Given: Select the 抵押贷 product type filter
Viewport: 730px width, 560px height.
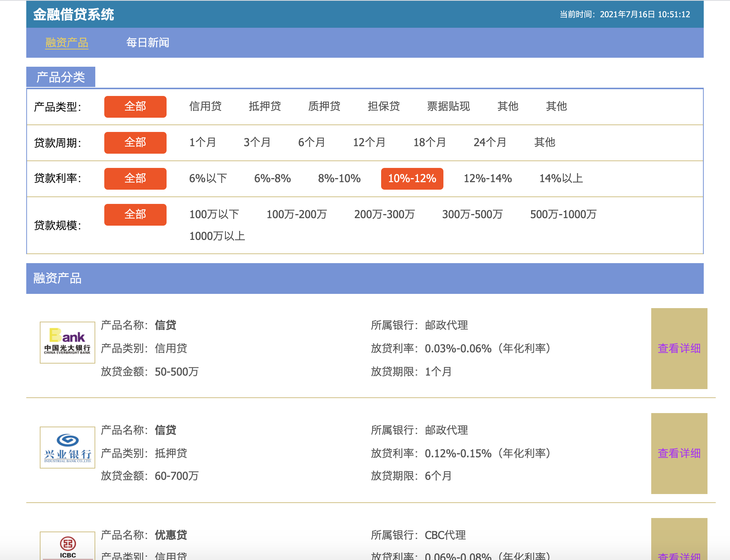Looking at the screenshot, I should (x=265, y=106).
